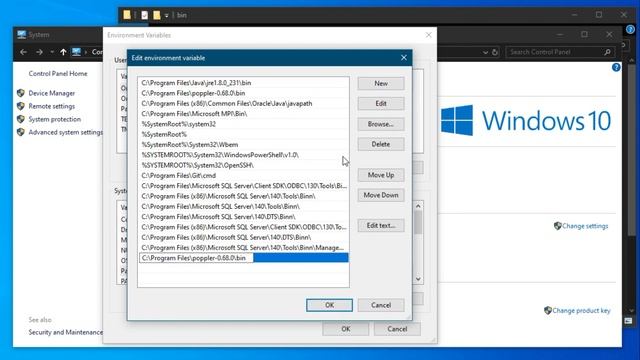Select the Java jre1.8.0_231\bin path entry

[x=243, y=83]
